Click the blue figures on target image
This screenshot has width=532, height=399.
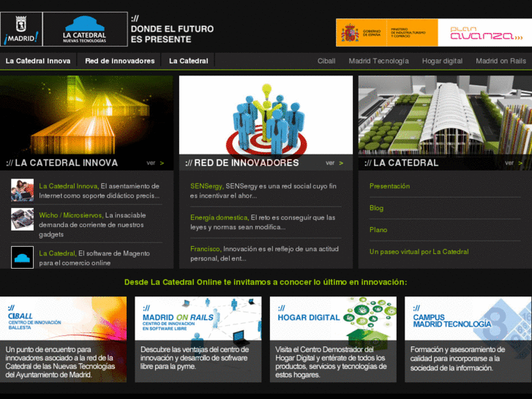tap(266, 116)
